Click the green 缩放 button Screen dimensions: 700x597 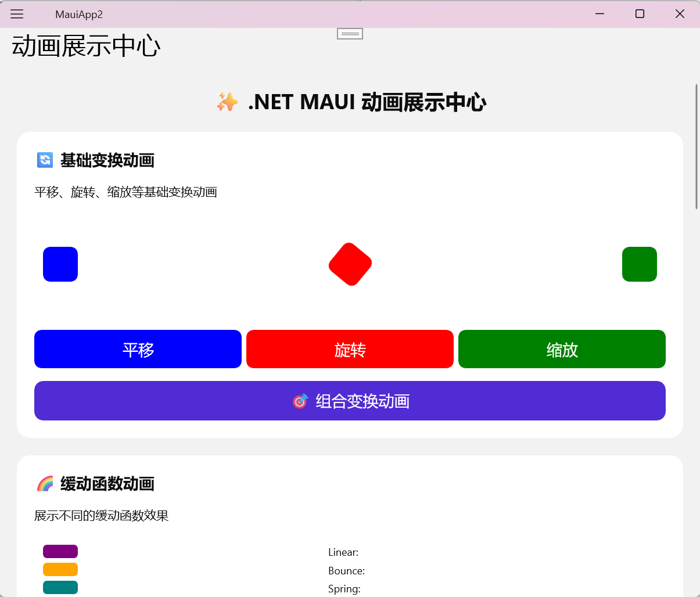562,349
